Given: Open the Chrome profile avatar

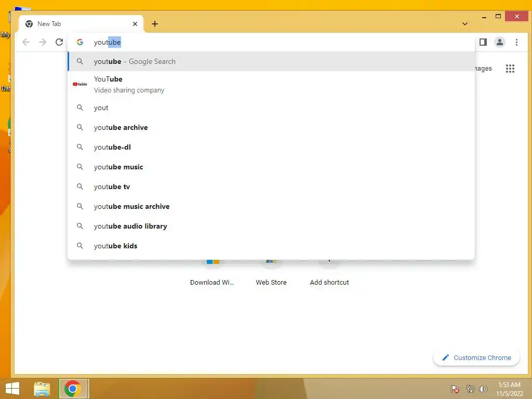Looking at the screenshot, I should [x=499, y=42].
